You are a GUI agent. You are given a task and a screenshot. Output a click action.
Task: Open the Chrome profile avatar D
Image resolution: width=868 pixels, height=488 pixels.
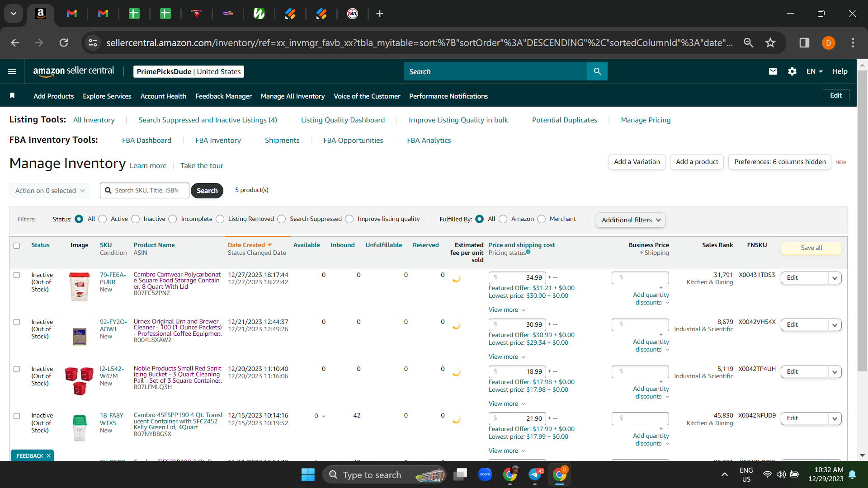pyautogui.click(x=829, y=43)
